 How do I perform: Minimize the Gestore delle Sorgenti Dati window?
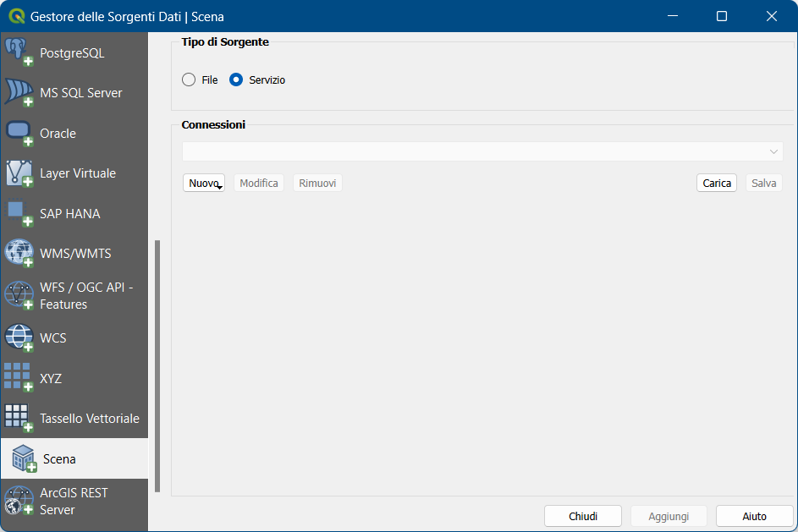click(x=673, y=16)
